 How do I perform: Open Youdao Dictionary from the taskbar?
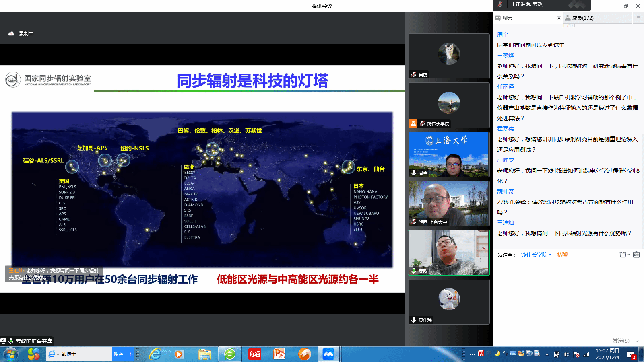point(254,354)
